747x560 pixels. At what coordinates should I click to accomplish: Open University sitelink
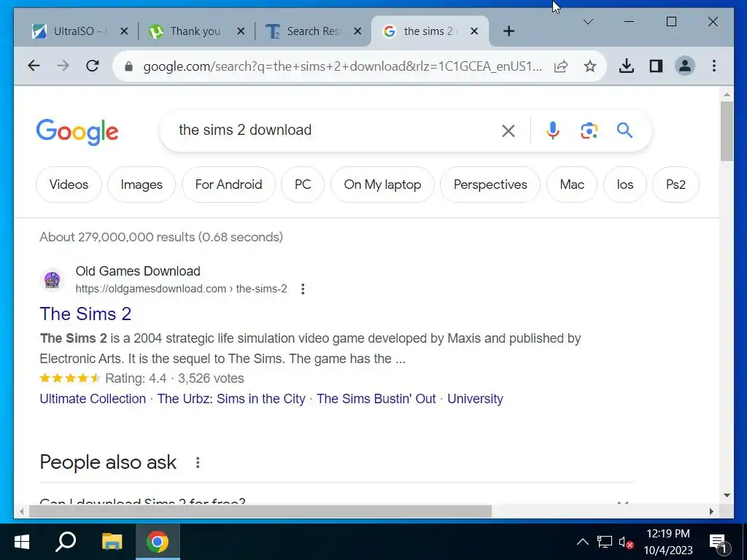click(x=475, y=399)
